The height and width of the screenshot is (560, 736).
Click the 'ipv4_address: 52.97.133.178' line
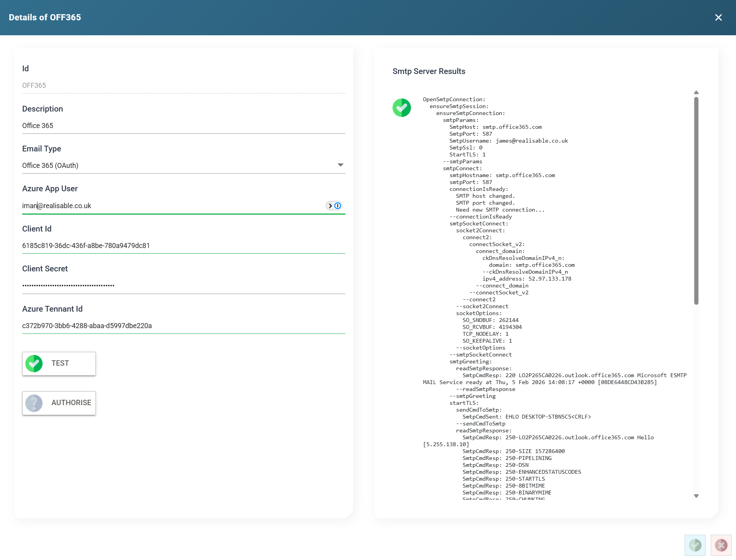(527, 279)
